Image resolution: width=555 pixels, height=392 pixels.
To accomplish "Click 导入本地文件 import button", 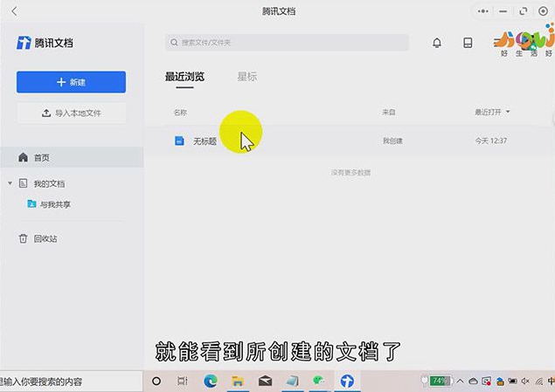I will tap(71, 113).
